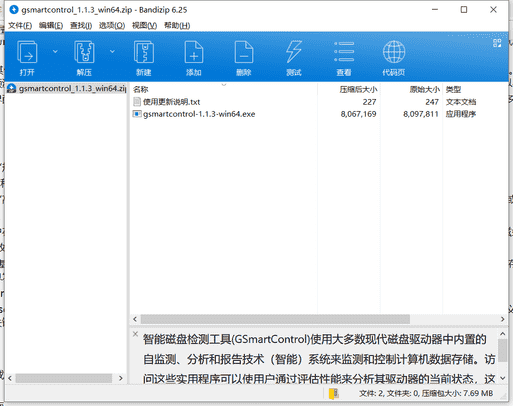Click the comment text about GSmartControl
This screenshot has height=406, width=513.
click(x=319, y=359)
